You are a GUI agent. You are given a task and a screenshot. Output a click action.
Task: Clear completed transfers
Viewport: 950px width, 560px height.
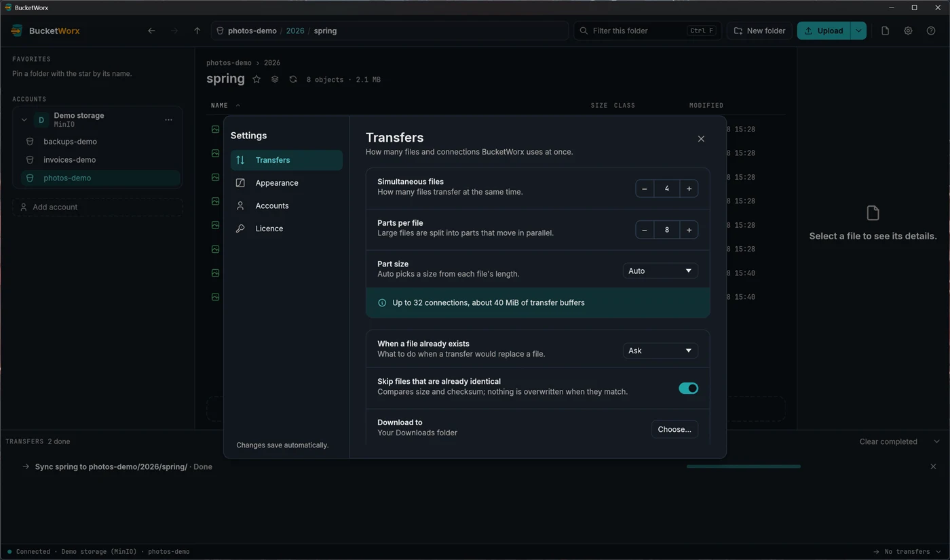click(888, 441)
